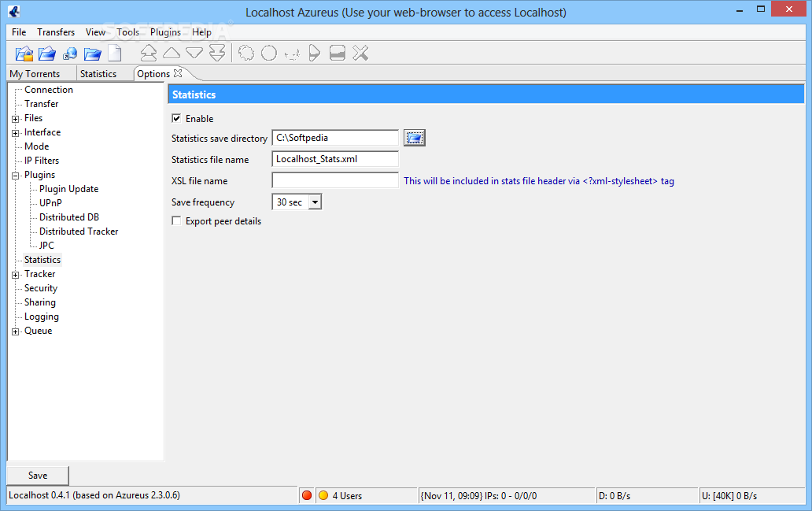812x511 pixels.
Task: Click the half-filled rounded square toolbar icon
Action: coord(337,53)
